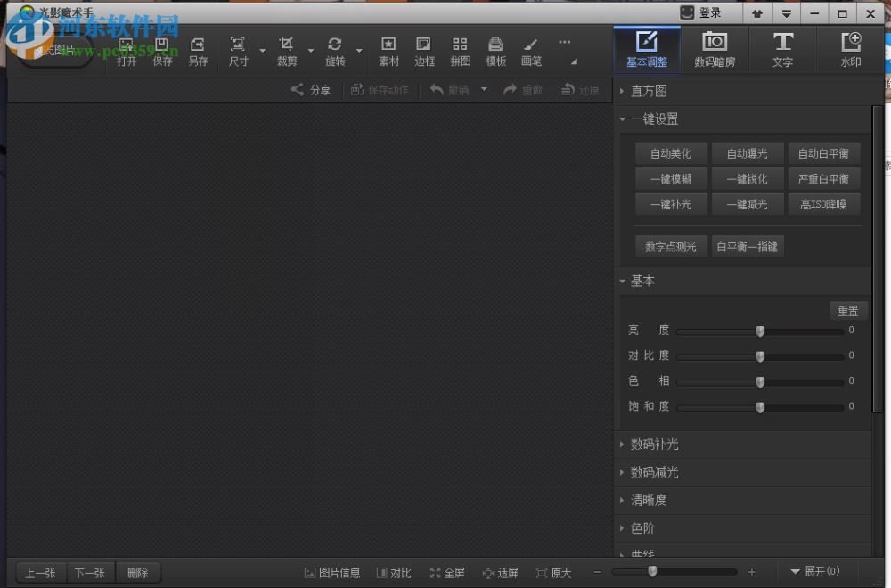The width and height of the screenshot is (891, 588).
Task: Expand the 直方图 (Histogram) section
Action: click(649, 91)
